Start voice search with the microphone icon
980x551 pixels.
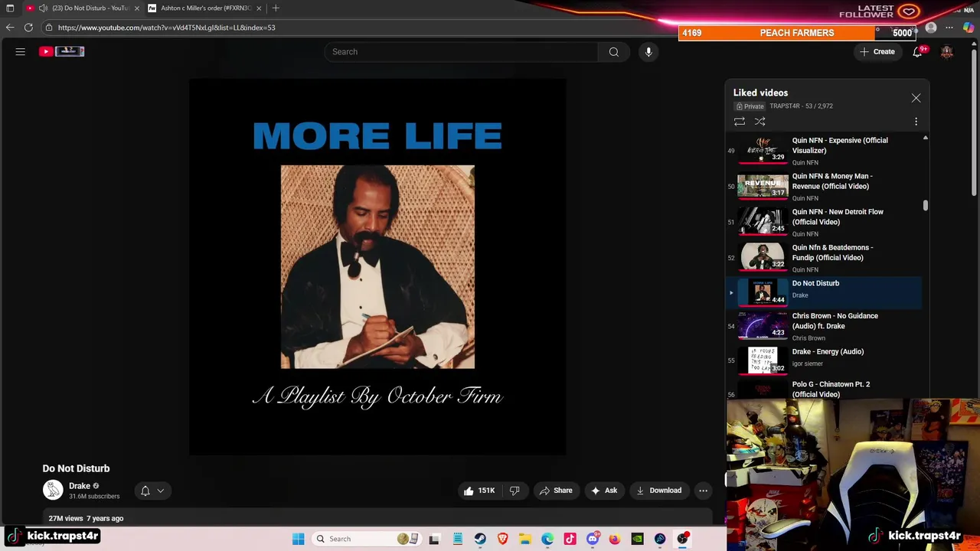point(648,51)
